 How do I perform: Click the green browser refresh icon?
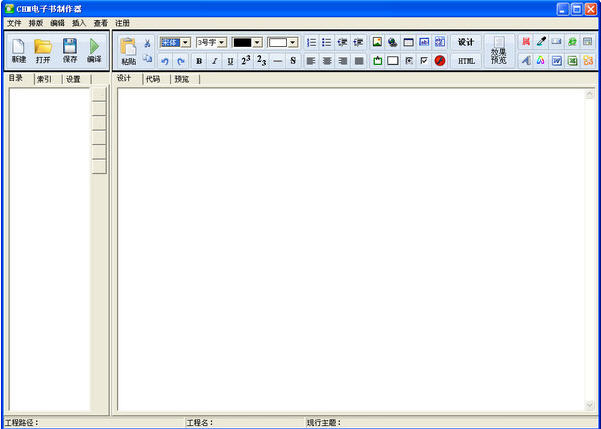click(572, 42)
